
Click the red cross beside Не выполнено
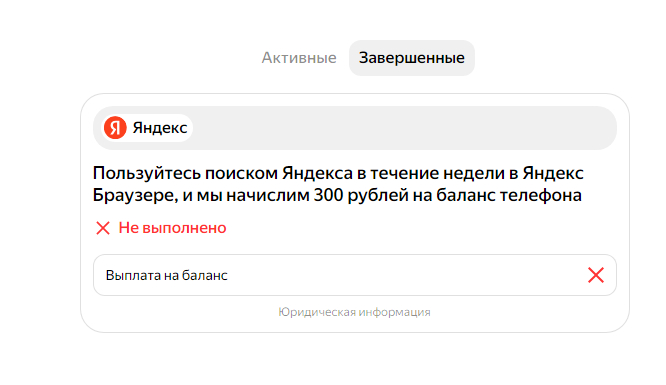click(103, 228)
